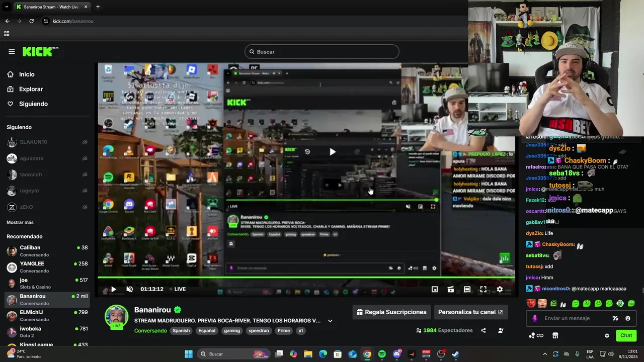The height and width of the screenshot is (362, 644).
Task: Click the purple microphone in chat input
Action: [535, 318]
